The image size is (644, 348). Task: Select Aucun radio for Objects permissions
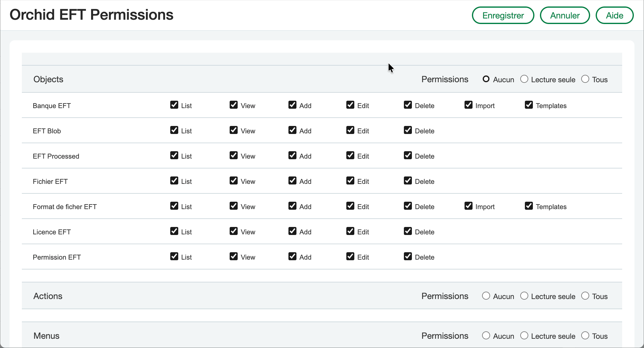click(486, 79)
